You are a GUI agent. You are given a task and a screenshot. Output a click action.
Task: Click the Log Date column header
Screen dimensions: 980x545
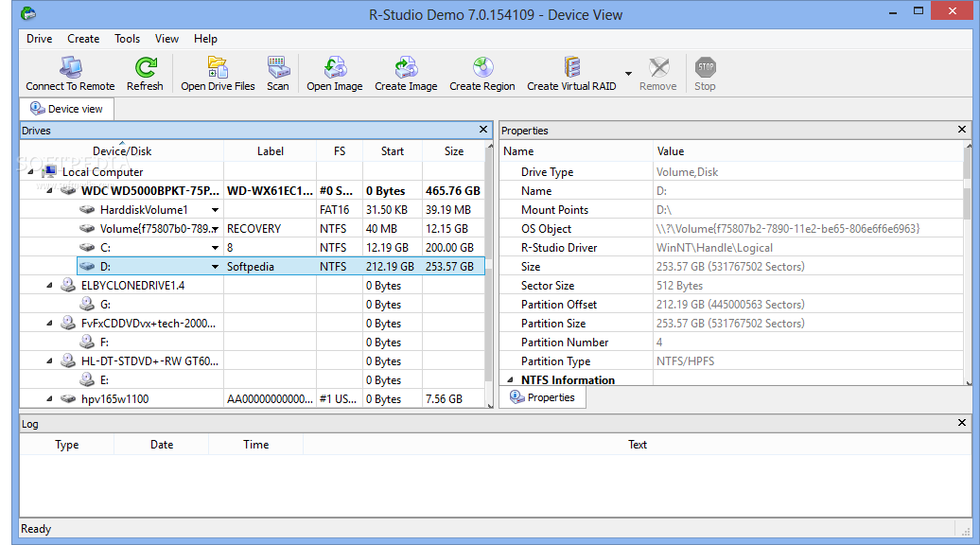161,445
